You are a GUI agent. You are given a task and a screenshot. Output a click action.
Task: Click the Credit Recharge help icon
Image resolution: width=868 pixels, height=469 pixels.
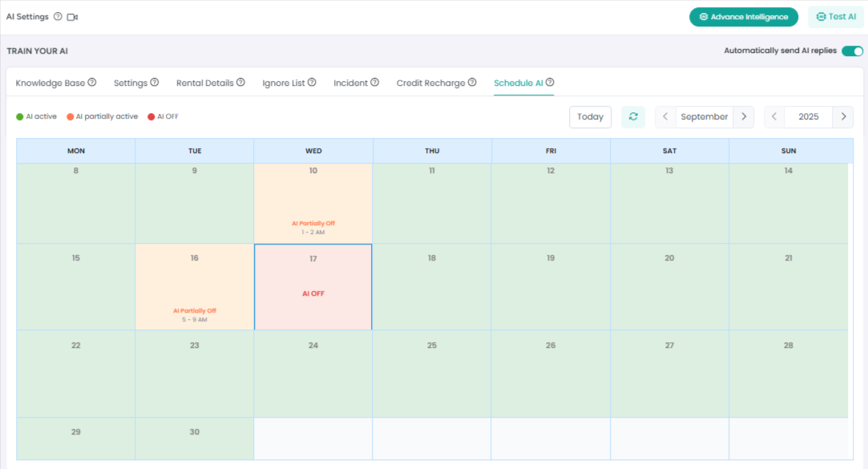pyautogui.click(x=472, y=82)
